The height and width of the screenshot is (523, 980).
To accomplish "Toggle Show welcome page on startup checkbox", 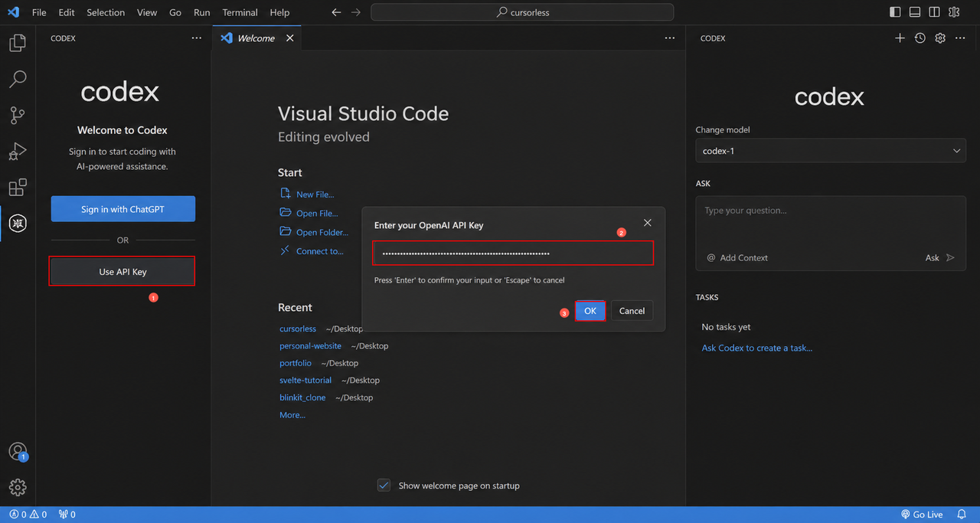I will [x=384, y=485].
